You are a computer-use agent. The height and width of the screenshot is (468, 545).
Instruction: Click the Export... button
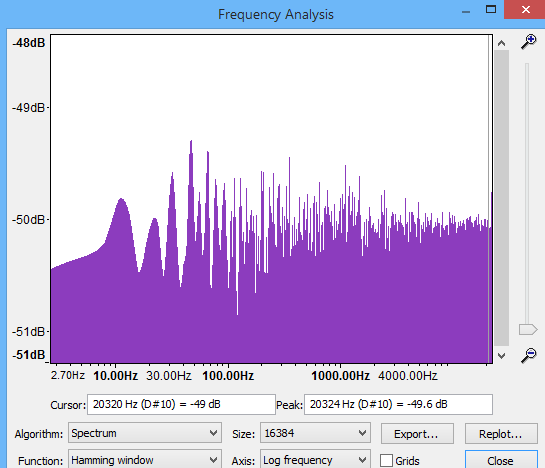tap(417, 434)
